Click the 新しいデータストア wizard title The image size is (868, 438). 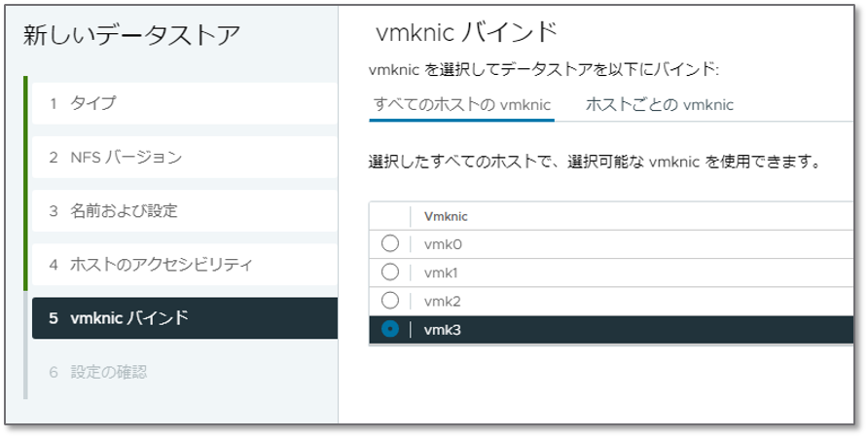(x=131, y=35)
